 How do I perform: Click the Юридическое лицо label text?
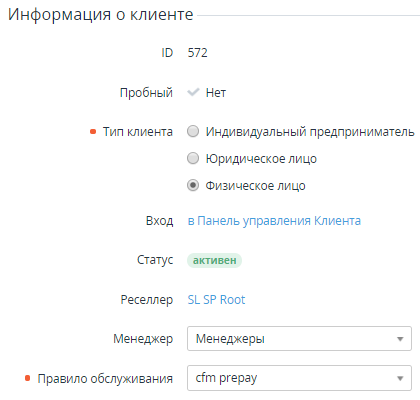pyautogui.click(x=261, y=159)
